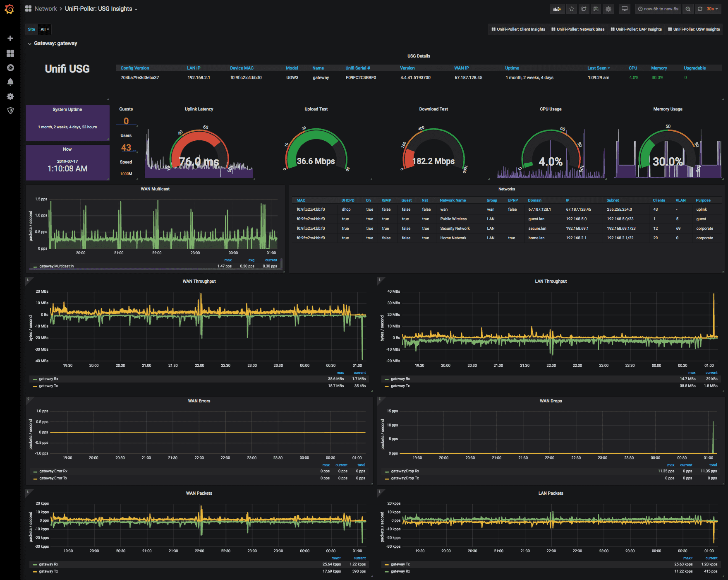Sort USG Details by Config Version header
728x580 pixels.
135,68
